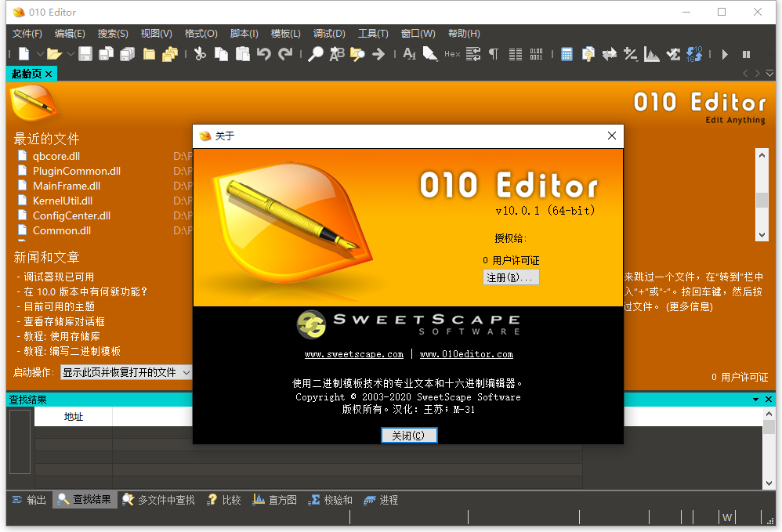Switch to the 多文件中查找 tab
The height and width of the screenshot is (532, 782).
pos(158,500)
